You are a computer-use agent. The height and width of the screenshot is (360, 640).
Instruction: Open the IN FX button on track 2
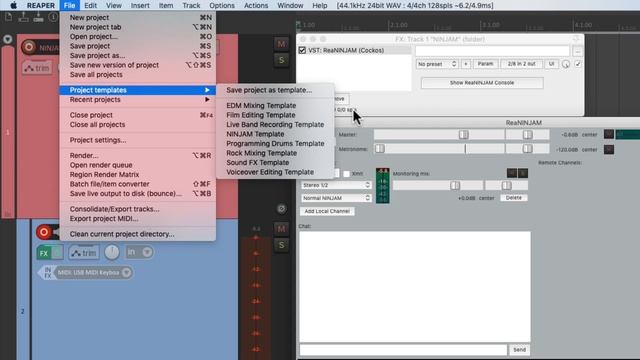point(47,273)
